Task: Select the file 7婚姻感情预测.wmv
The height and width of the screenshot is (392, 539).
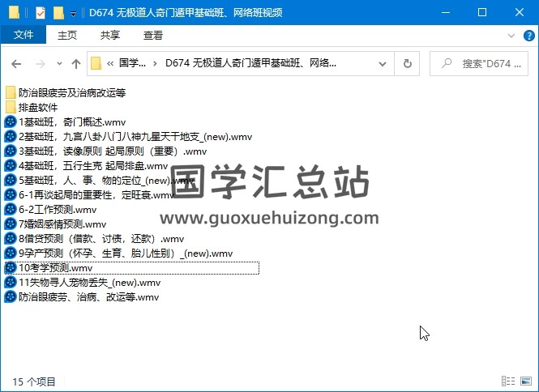Action: tap(62, 224)
